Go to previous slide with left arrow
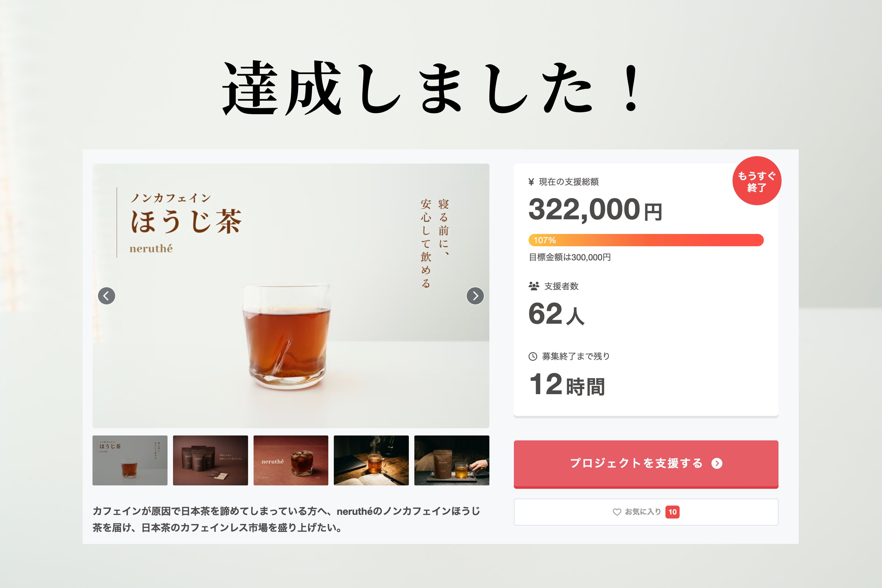The height and width of the screenshot is (588, 882). click(107, 296)
